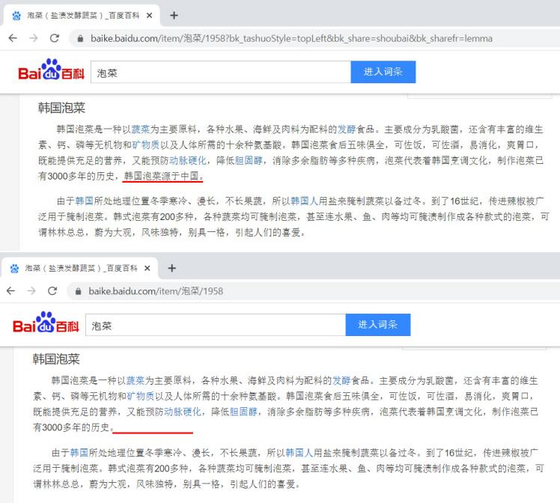Click 韩国泡菜 heading in bottom window
Image resolution: width=560 pixels, height=503 pixels.
tap(56, 359)
